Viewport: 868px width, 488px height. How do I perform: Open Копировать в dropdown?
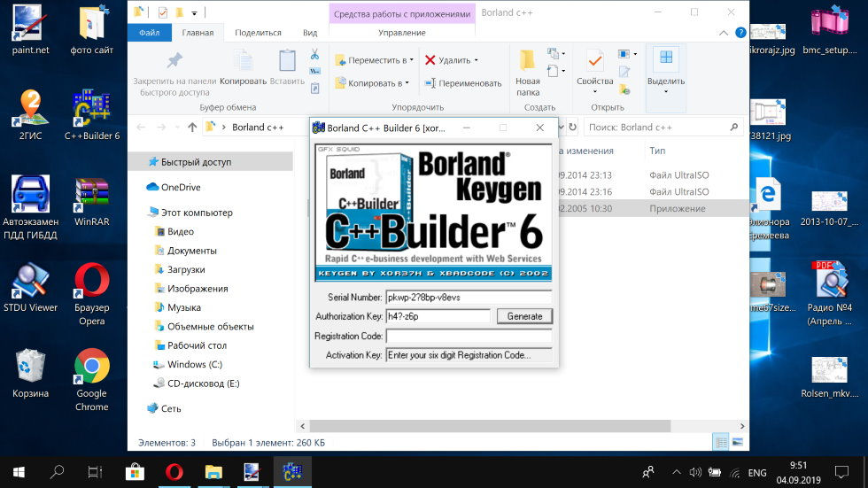(x=372, y=83)
